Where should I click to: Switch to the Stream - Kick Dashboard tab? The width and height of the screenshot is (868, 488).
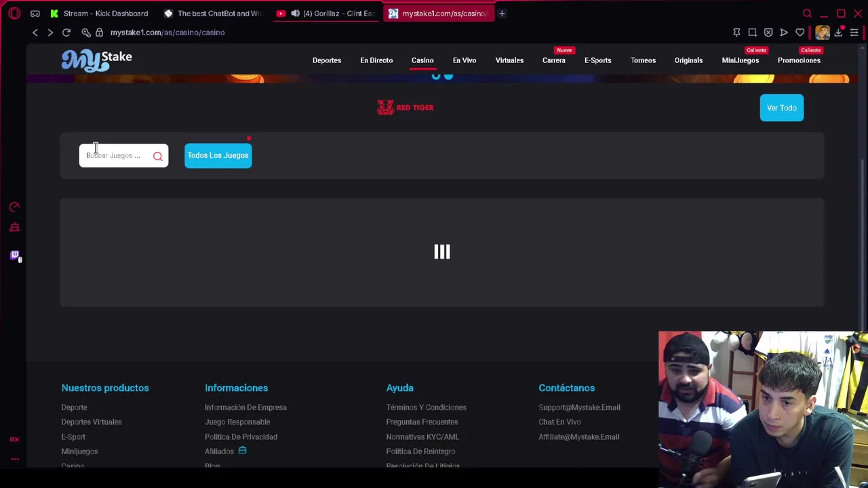click(99, 14)
